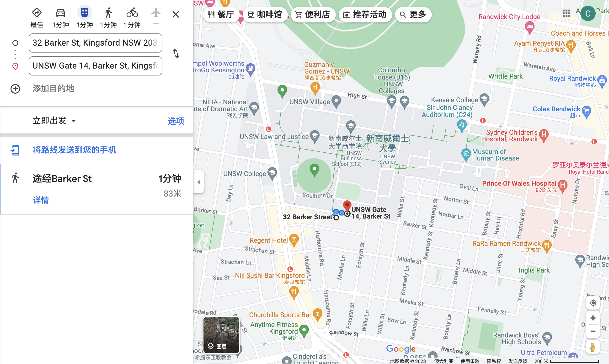The width and height of the screenshot is (609, 364).
Task: Click the Coles Randwick supermarket marker
Action: tap(587, 112)
